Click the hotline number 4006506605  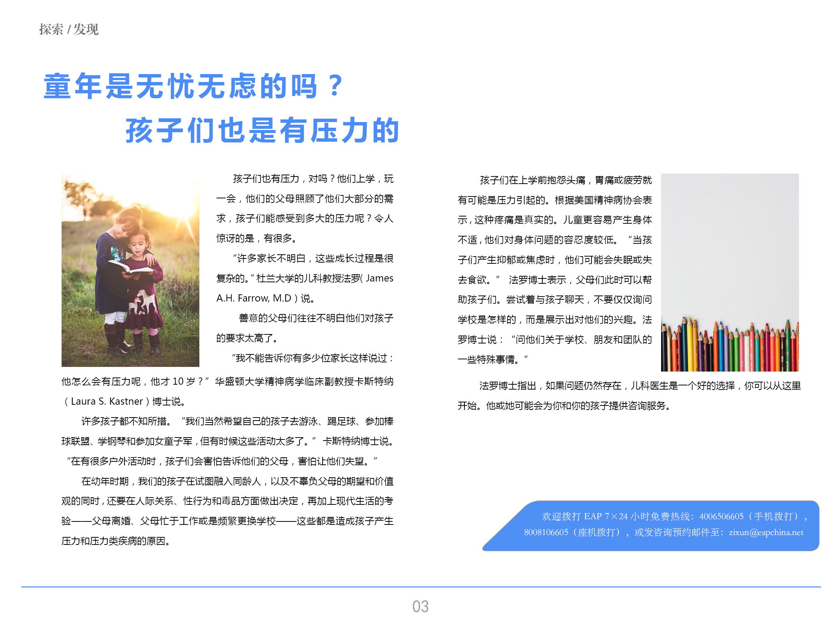pos(721,517)
